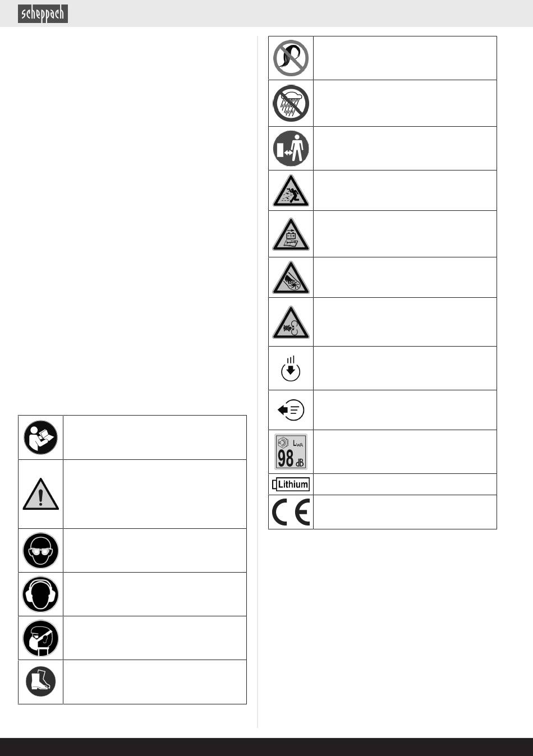Click the CE conformity mark
Viewport: 533px width, 756px height.
tap(291, 512)
